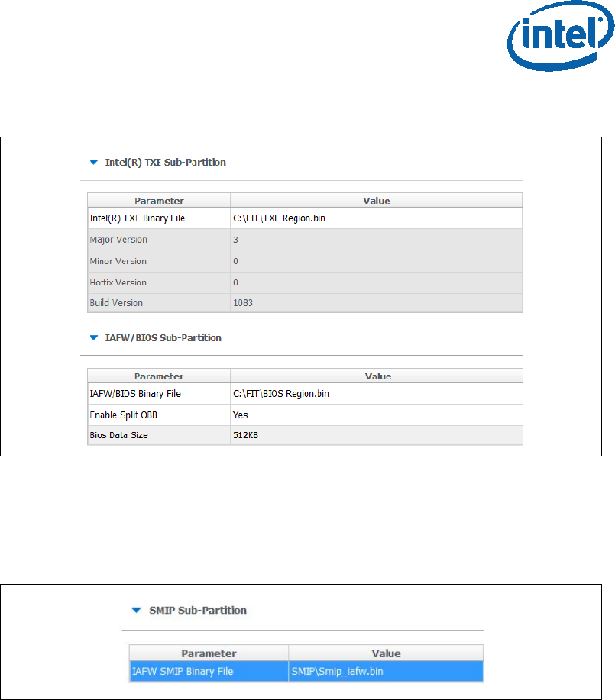Click the Value header in the IAFW/BIOS table

coord(375,376)
